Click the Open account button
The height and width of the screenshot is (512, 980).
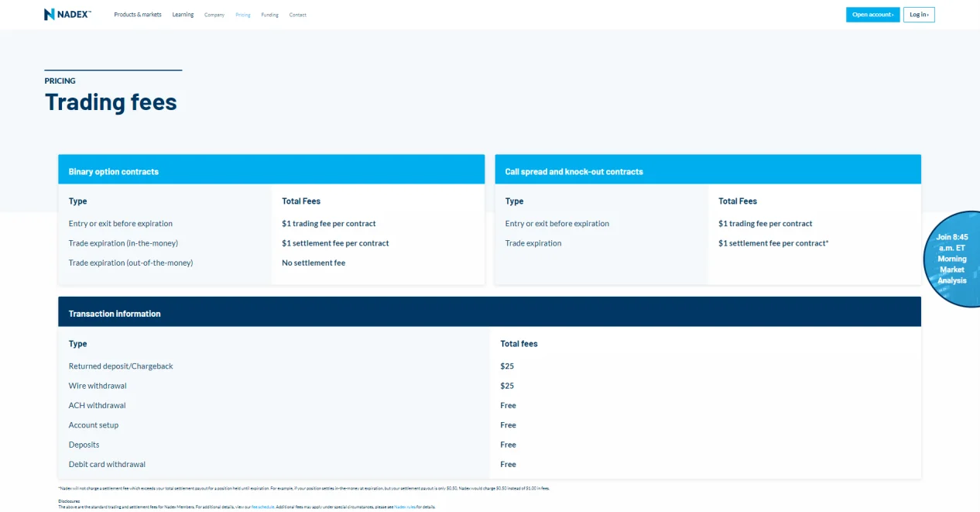pyautogui.click(x=872, y=15)
